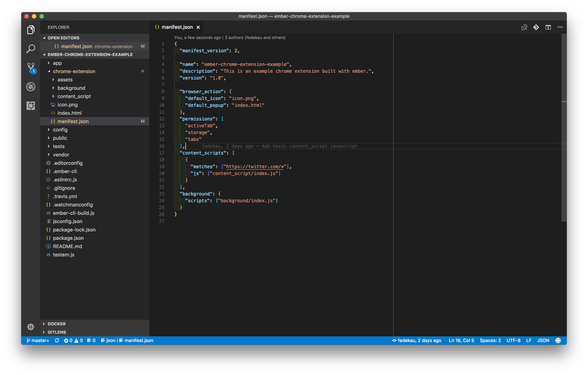Place the cursor on "manifest_version" key
Screen dimensions: 588x375
204,50
